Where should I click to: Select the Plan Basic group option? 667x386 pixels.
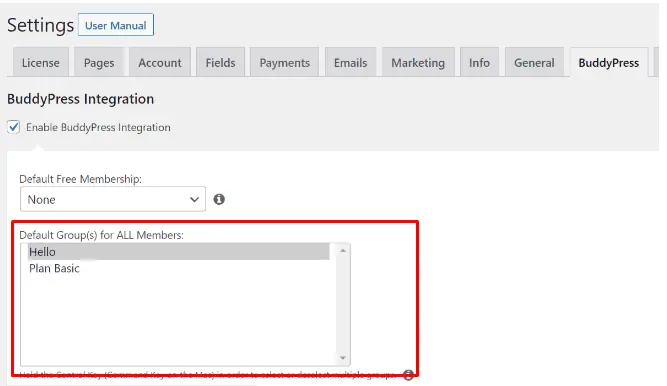click(x=179, y=269)
